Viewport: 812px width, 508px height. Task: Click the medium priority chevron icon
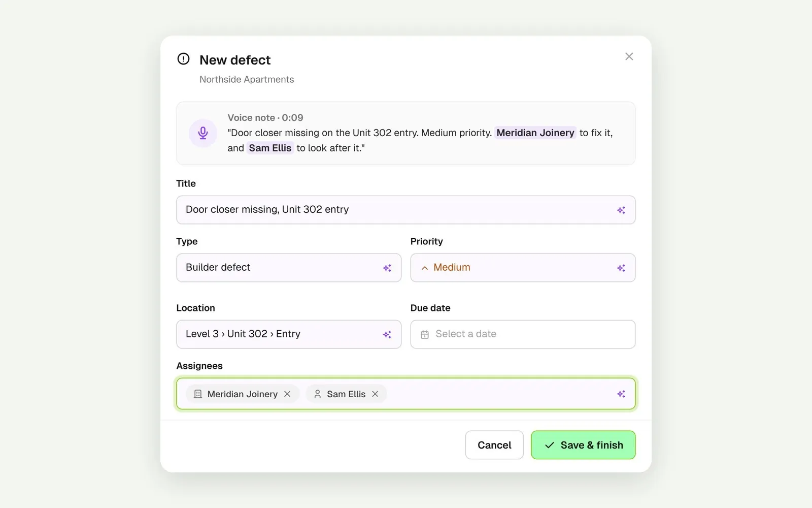point(425,268)
